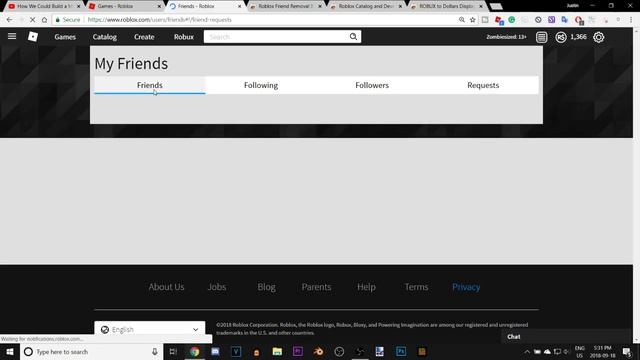Bookmark this page with the star
Image resolution: width=640 pixels, height=360 pixels.
pos(473,20)
